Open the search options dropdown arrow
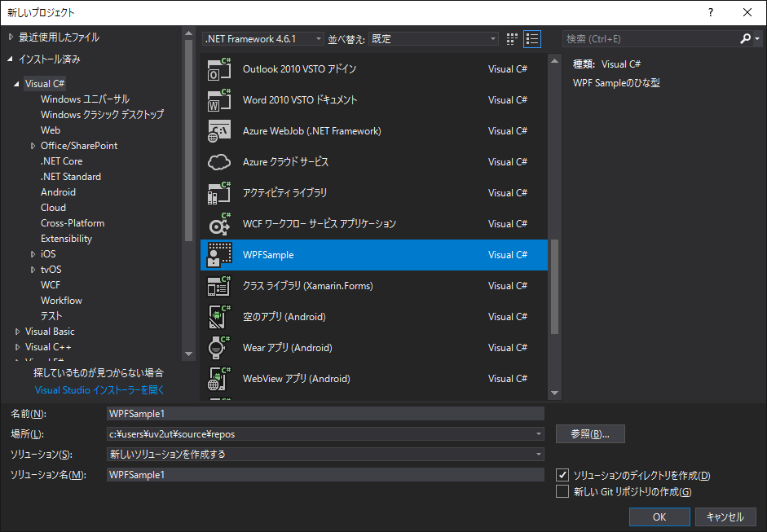Image resolution: width=767 pixels, height=532 pixels. pyautogui.click(x=757, y=38)
